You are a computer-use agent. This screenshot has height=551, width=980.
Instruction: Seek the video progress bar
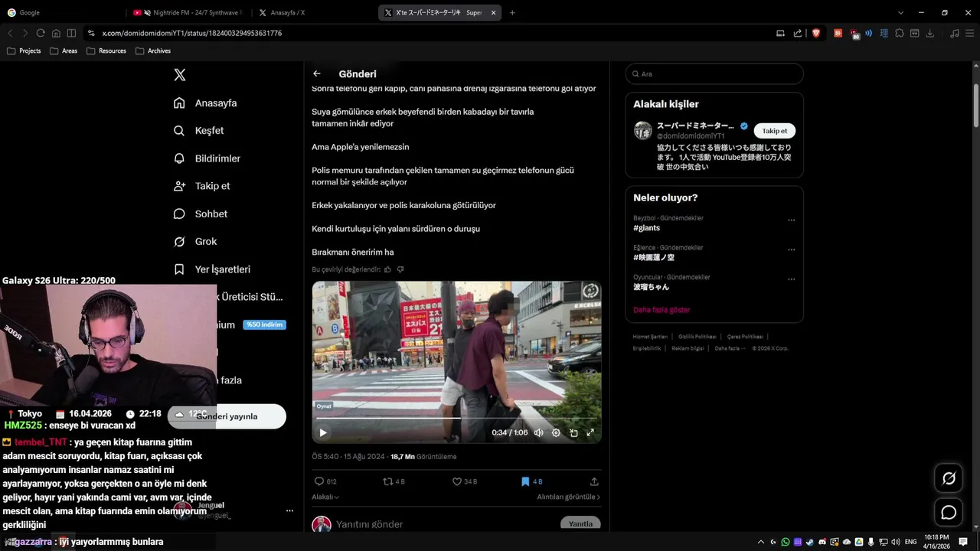456,418
